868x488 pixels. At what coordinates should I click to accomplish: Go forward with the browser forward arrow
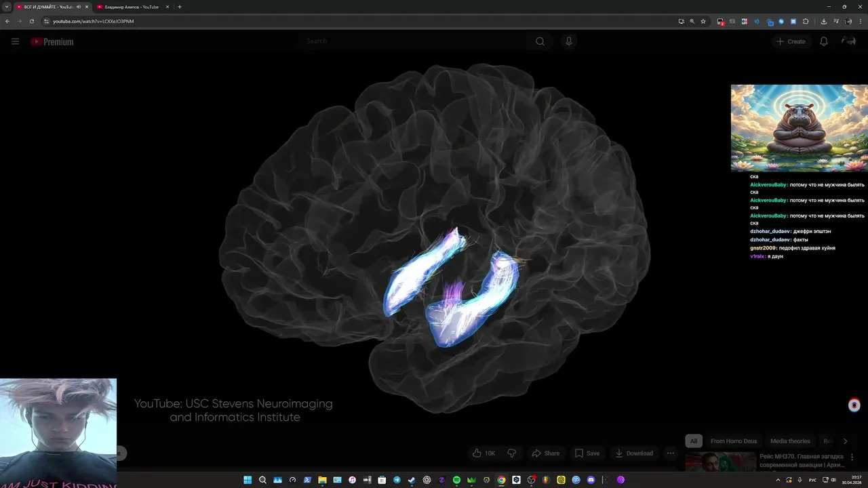[19, 21]
